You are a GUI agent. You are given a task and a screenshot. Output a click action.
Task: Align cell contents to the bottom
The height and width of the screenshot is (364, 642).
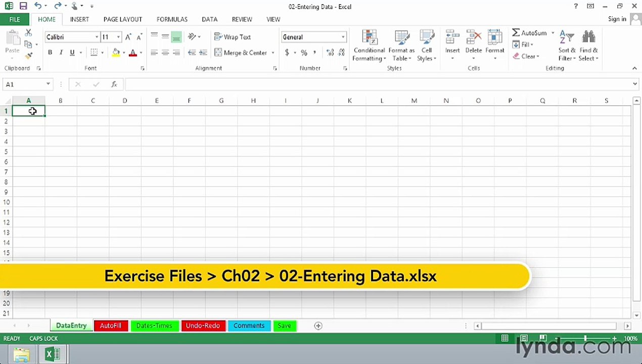176,36
